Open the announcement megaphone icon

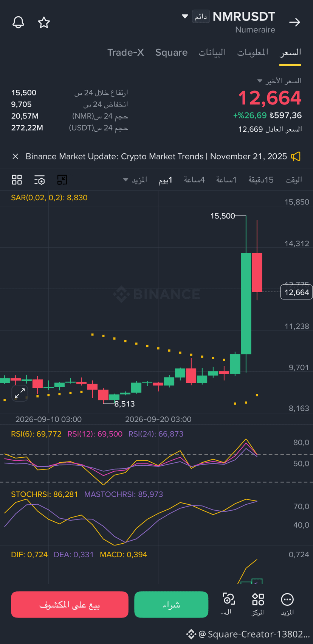tap(296, 156)
